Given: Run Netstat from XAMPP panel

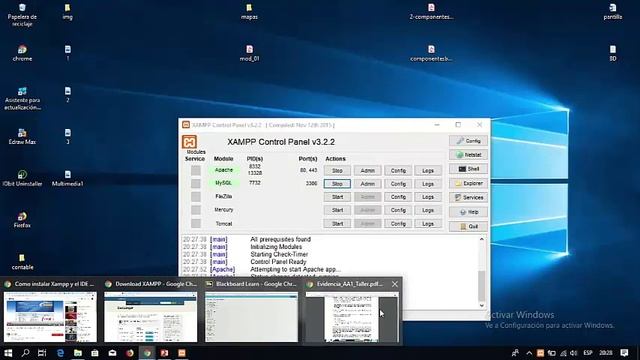Looking at the screenshot, I should [468, 155].
